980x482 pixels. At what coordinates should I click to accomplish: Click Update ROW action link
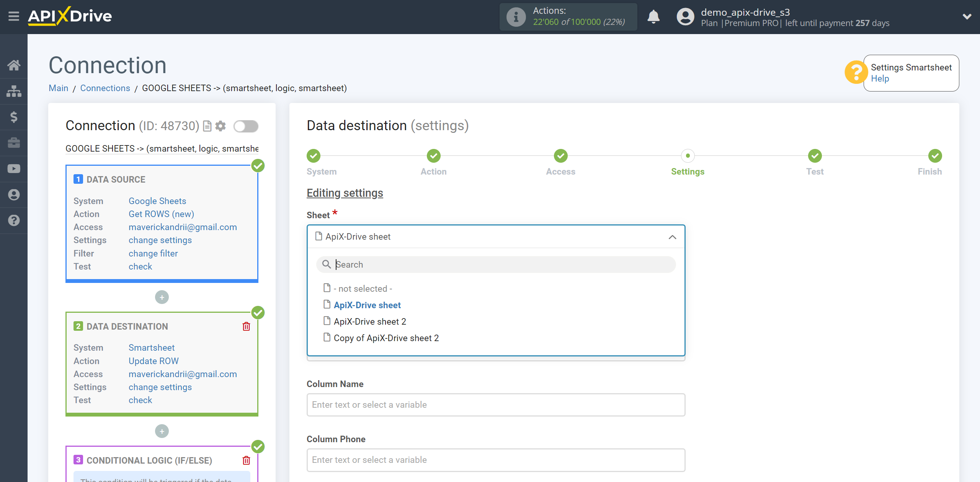[x=154, y=361]
